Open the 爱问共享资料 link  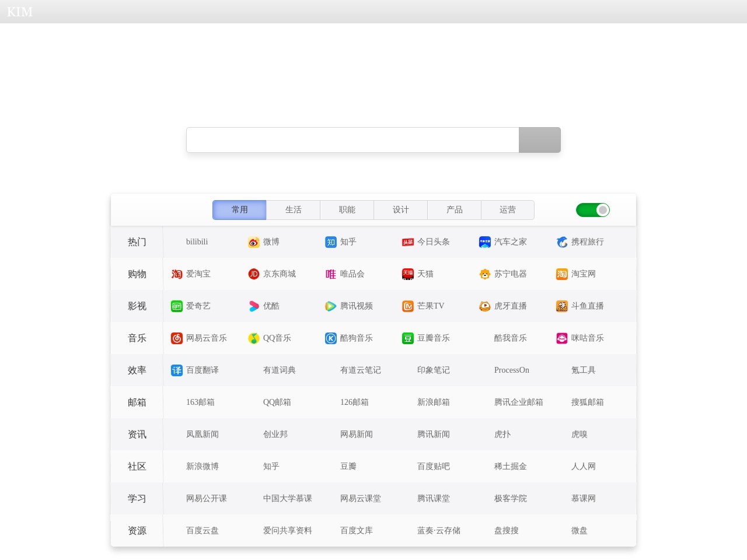tap(288, 531)
